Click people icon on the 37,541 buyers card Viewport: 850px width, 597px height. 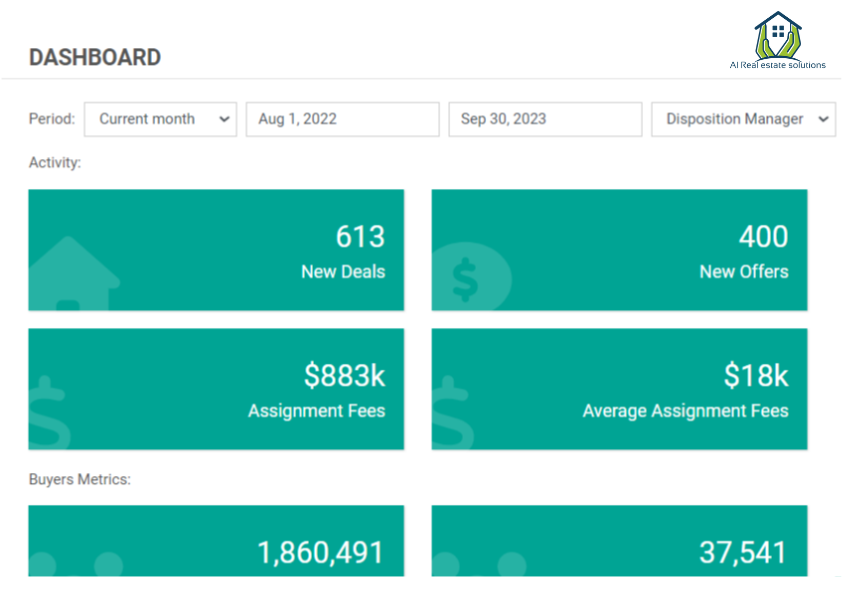click(480, 565)
